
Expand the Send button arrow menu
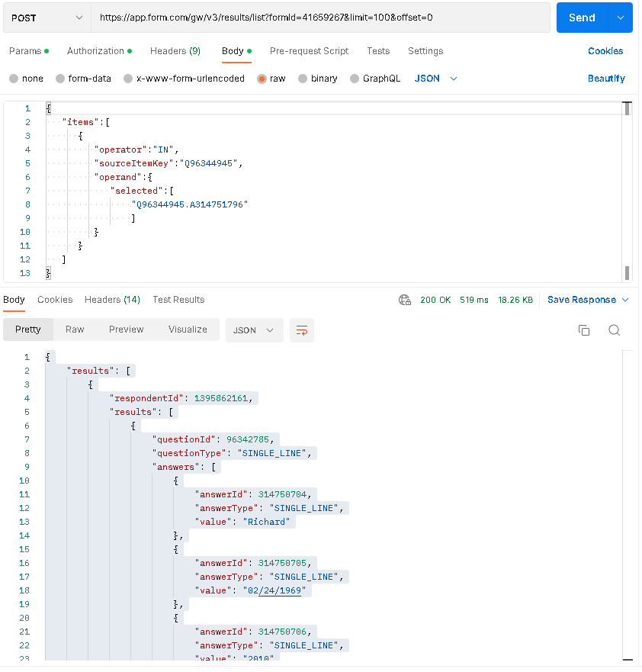[x=620, y=18]
